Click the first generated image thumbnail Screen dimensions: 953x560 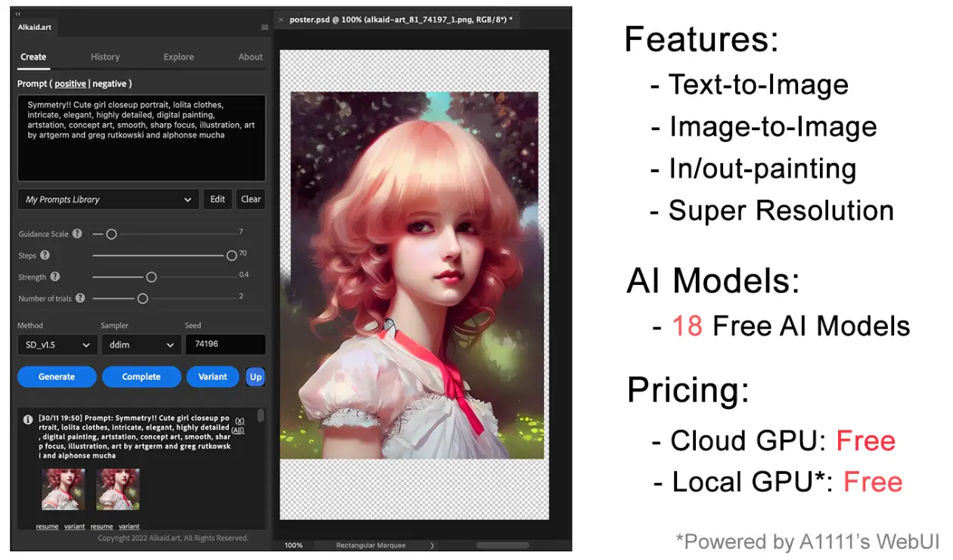click(x=64, y=489)
